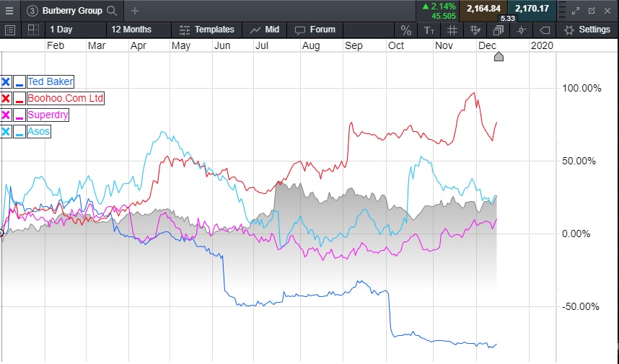Click the circled 3 linked-group icon

click(x=32, y=11)
